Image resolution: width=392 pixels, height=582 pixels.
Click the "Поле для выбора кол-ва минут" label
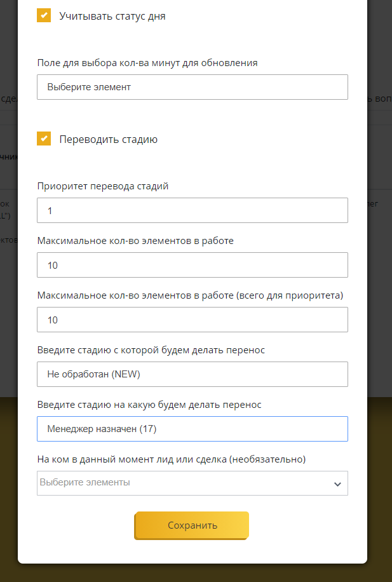[x=147, y=63]
